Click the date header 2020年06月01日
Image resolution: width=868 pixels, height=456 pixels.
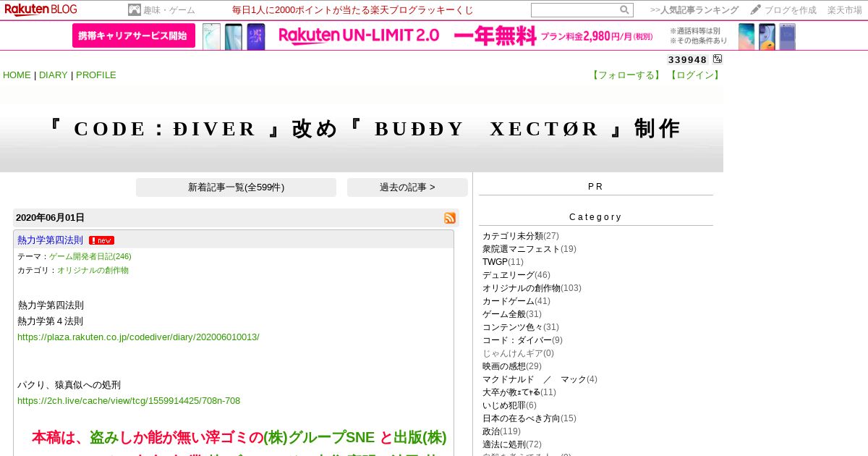tap(50, 218)
